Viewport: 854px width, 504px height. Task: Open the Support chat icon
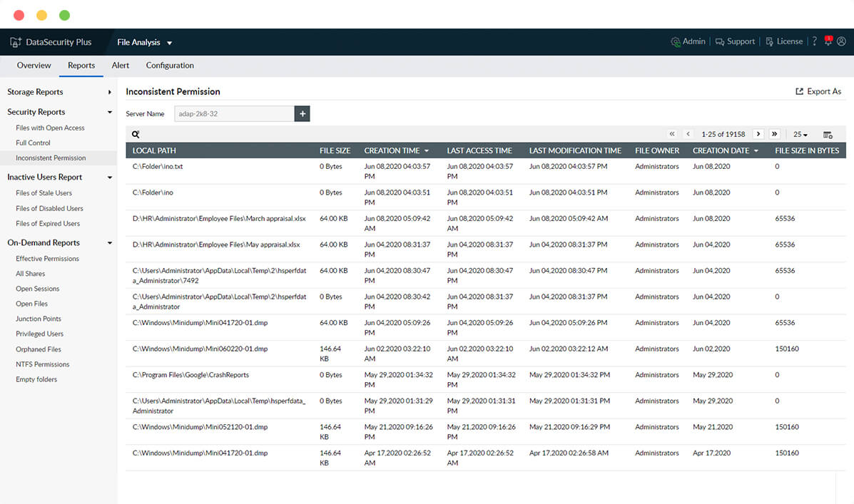[x=722, y=41]
